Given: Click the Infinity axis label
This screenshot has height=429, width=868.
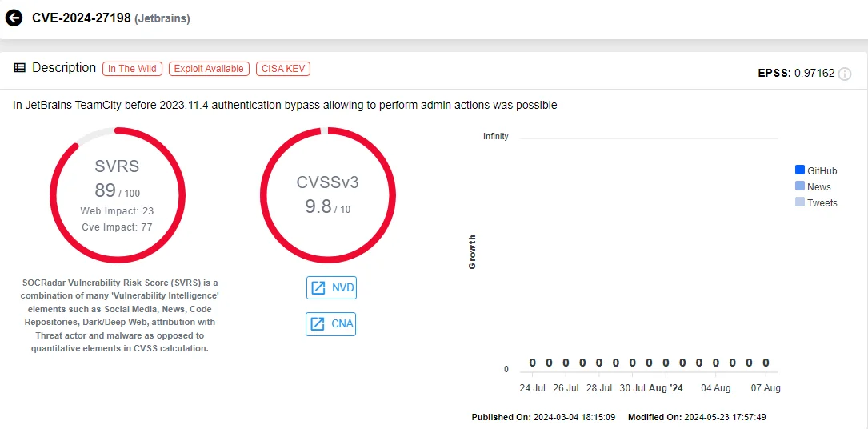Looking at the screenshot, I should [495, 136].
